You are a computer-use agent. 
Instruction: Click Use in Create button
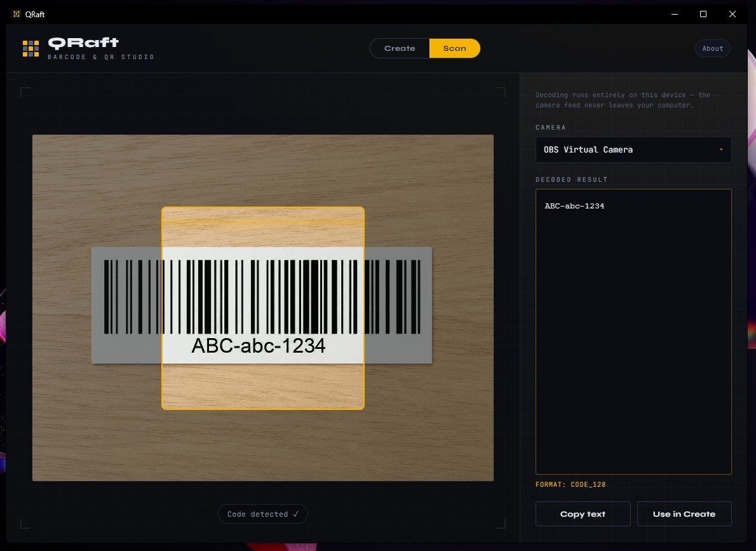coord(684,514)
